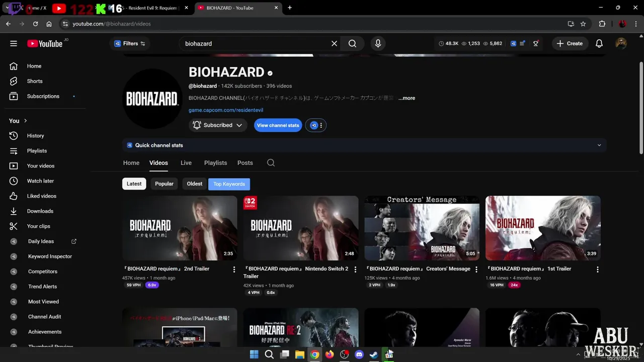Open vidIQ Daily Ideas
The width and height of the screenshot is (644, 362).
[41, 241]
